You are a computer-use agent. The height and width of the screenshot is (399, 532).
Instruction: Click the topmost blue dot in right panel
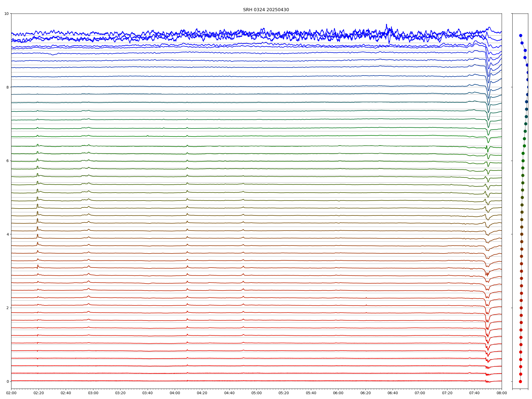click(521, 35)
